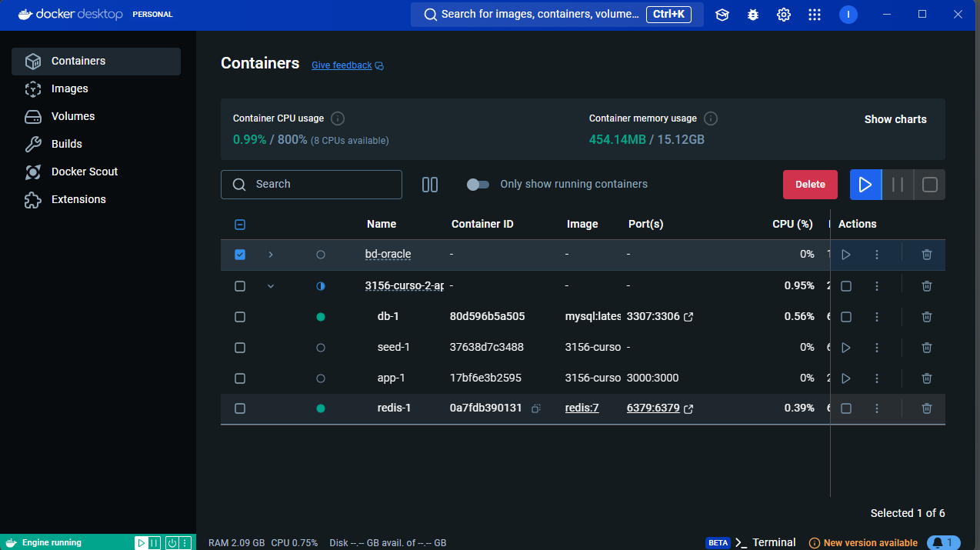Viewport: 980px width, 550px height.
Task: Click the Give feedback link
Action: pos(342,65)
